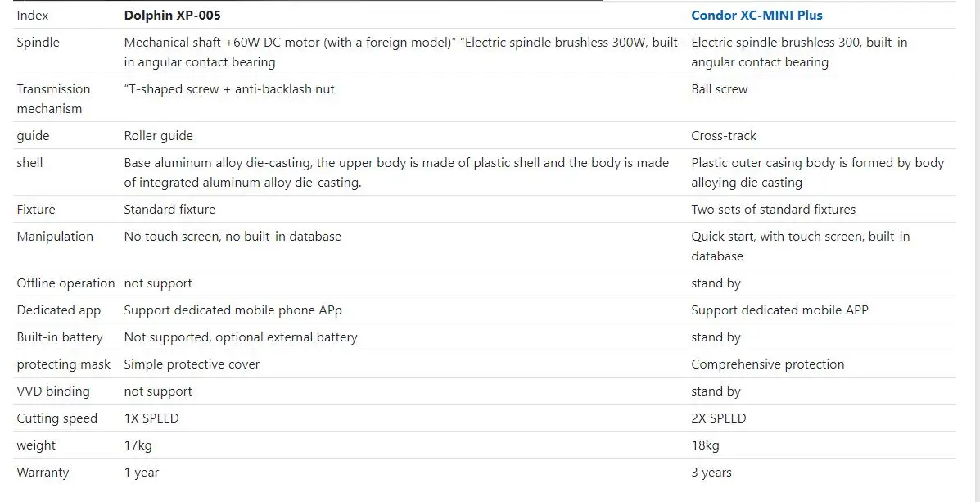Click Comprehensive protection cell
Image resolution: width=980 pixels, height=502 pixels.
tap(767, 364)
